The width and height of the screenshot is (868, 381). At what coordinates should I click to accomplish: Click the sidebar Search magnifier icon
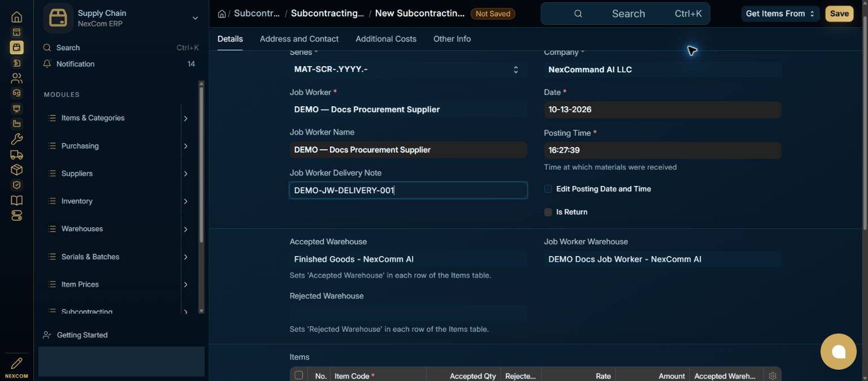pyautogui.click(x=47, y=48)
